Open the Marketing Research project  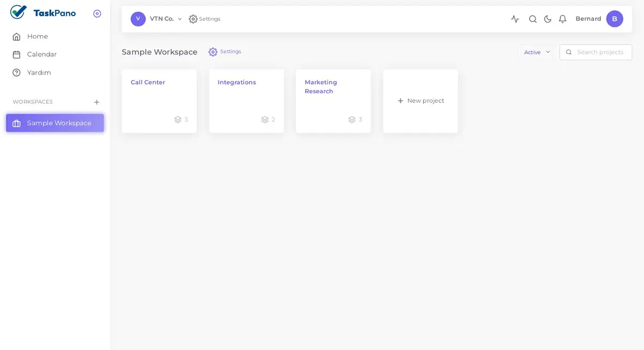point(333,101)
